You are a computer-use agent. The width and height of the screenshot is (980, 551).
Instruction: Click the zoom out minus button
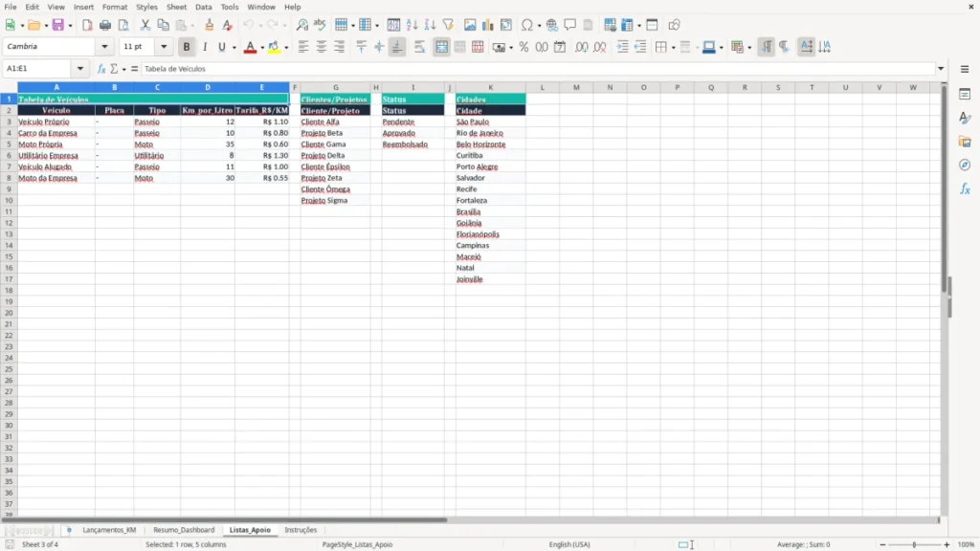coord(882,544)
